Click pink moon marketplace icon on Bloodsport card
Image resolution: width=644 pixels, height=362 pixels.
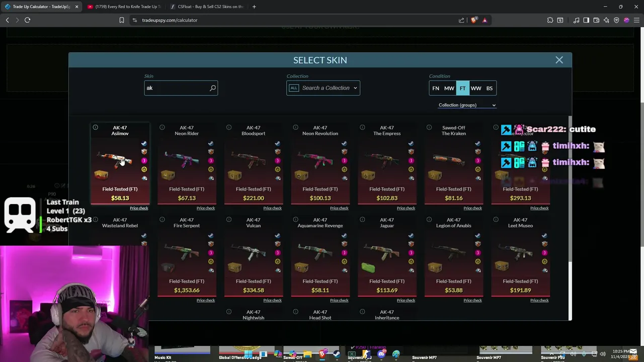click(x=277, y=161)
